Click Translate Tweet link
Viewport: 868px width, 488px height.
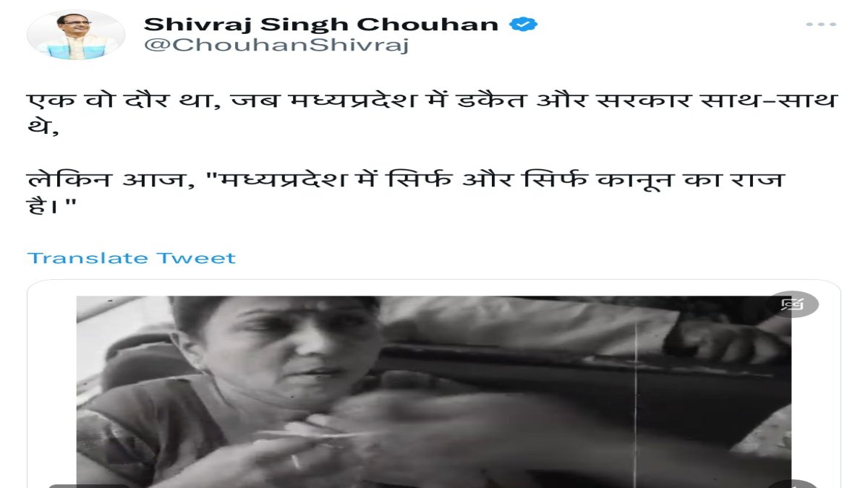point(132,258)
